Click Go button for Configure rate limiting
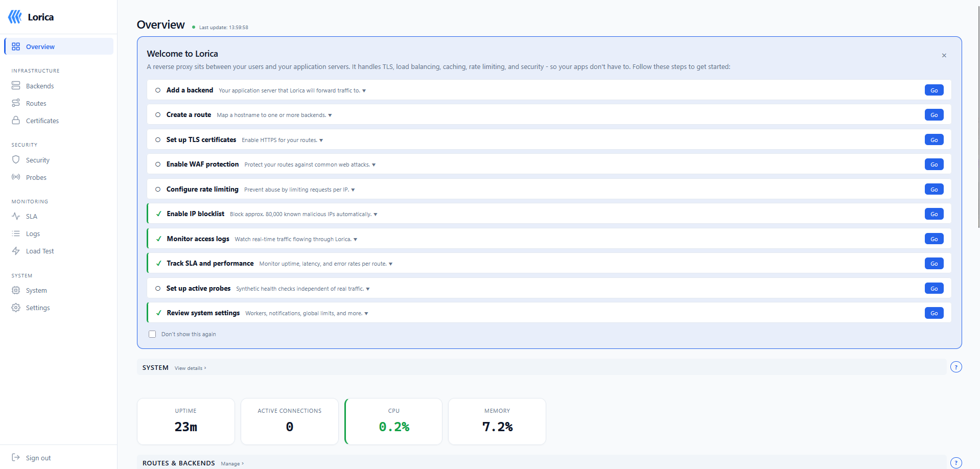Screen dimensions: 980x469 click(x=934, y=190)
